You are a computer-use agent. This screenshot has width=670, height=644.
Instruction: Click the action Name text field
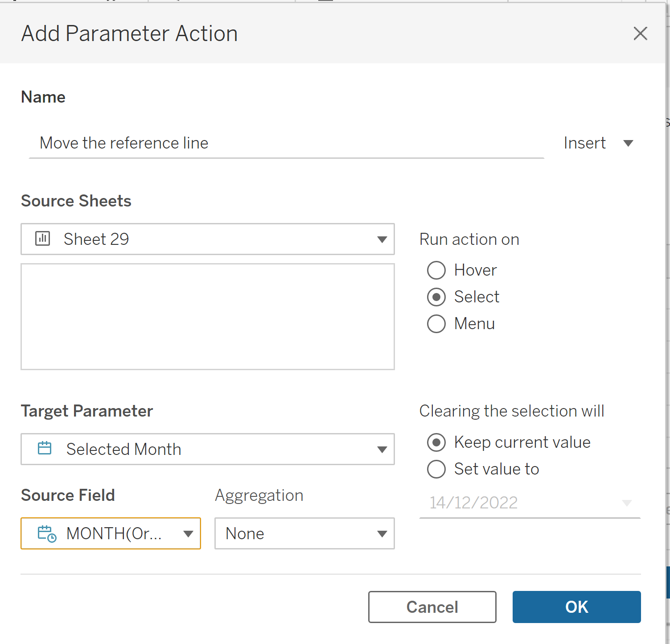286,144
